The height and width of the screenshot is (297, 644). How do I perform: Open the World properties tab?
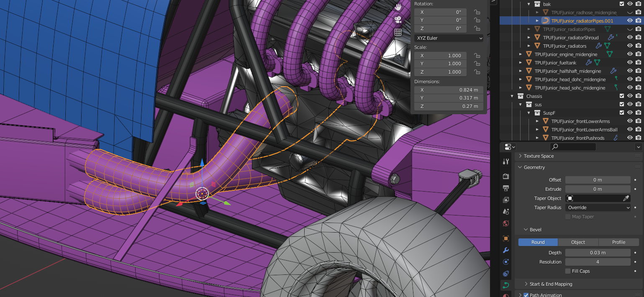pyautogui.click(x=506, y=223)
